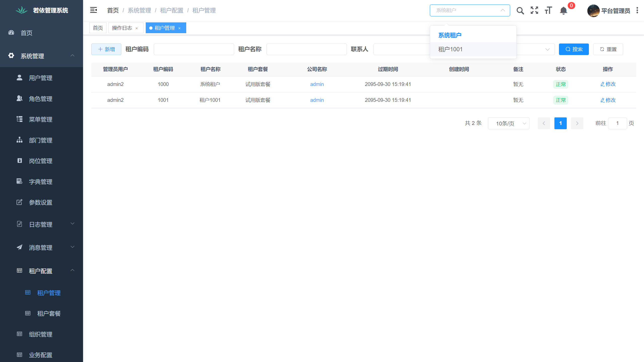The image size is (644, 362).
Task: Collapse the 租户配置 sidebar section
Action: pyautogui.click(x=40, y=271)
